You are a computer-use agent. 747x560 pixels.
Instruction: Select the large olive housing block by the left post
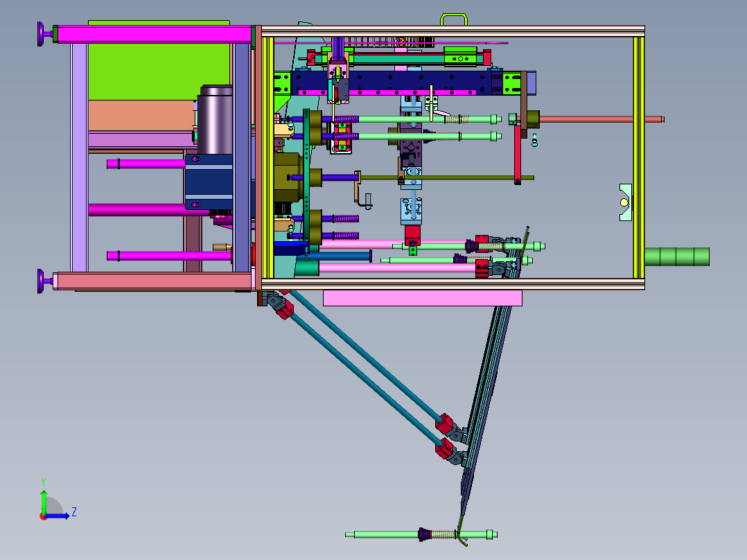[286, 177]
